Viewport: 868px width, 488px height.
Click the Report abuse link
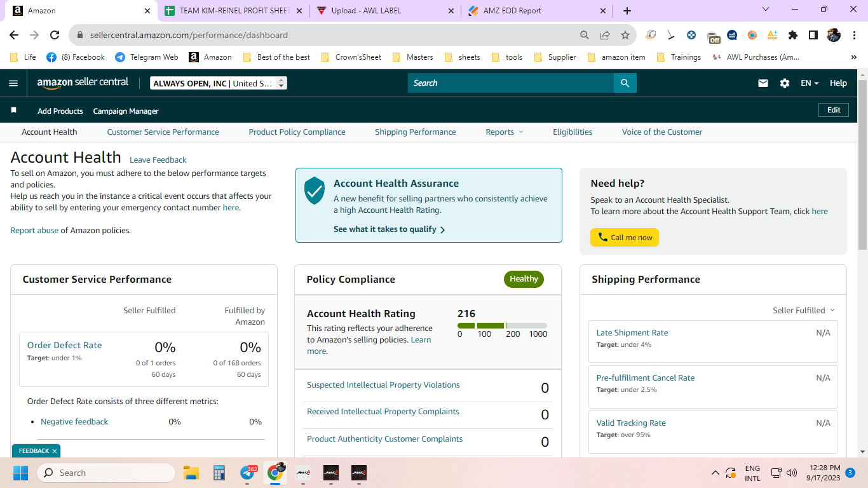(x=34, y=231)
